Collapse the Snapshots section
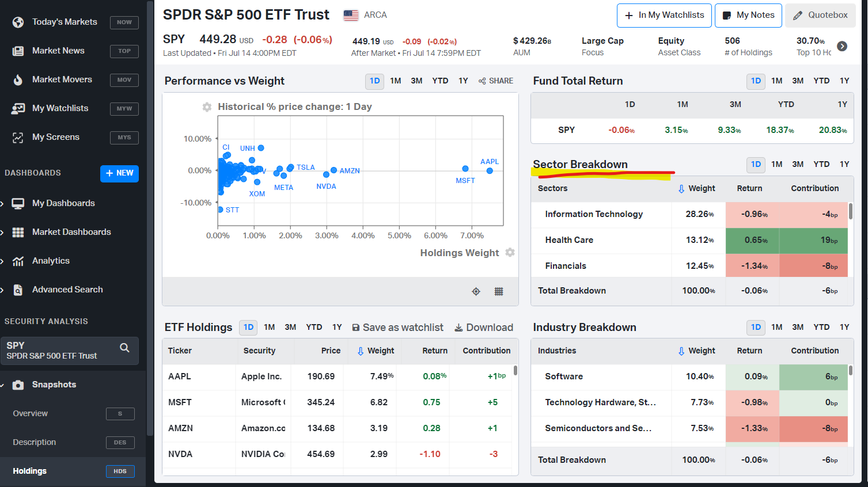868x487 pixels. [3, 385]
